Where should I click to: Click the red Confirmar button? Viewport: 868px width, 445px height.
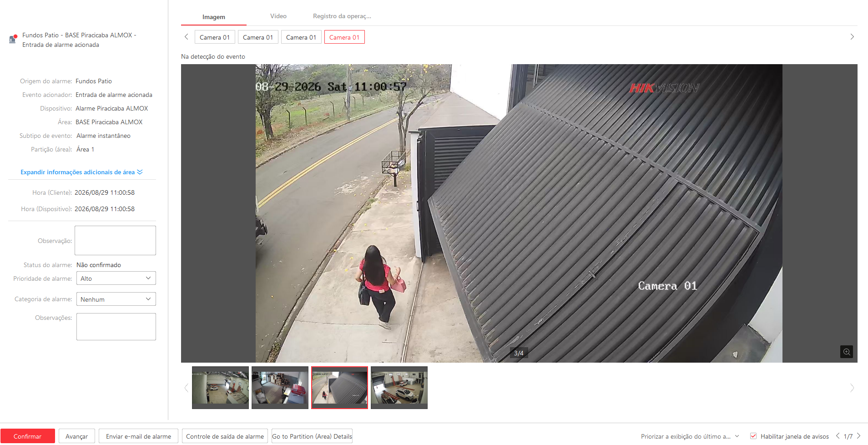click(28, 436)
